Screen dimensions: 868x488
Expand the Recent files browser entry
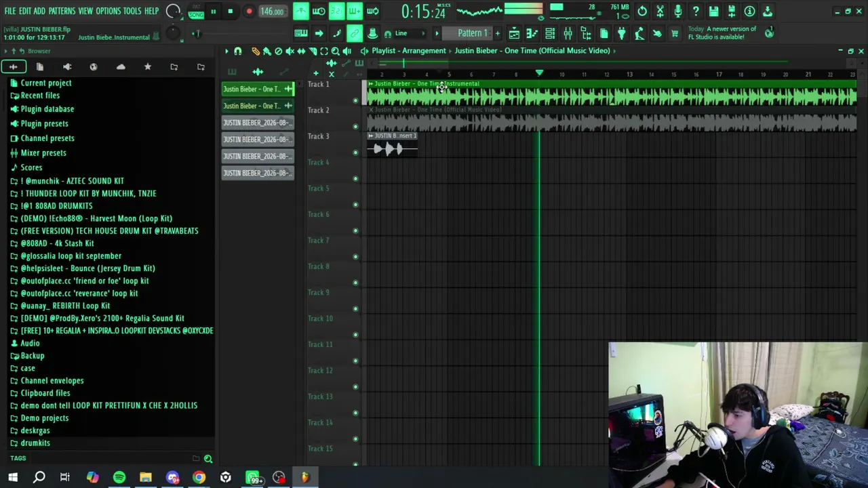click(40, 96)
